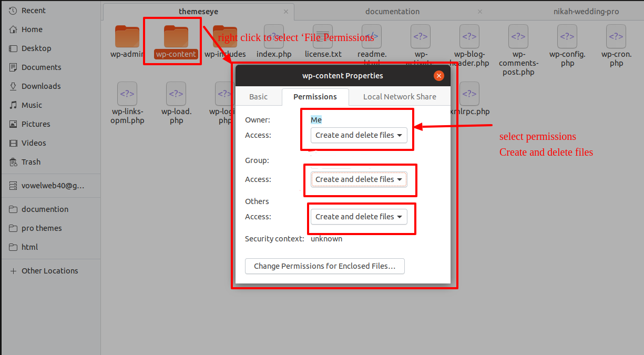Open the wp-admin folder icon
644x355 pixels.
click(127, 37)
